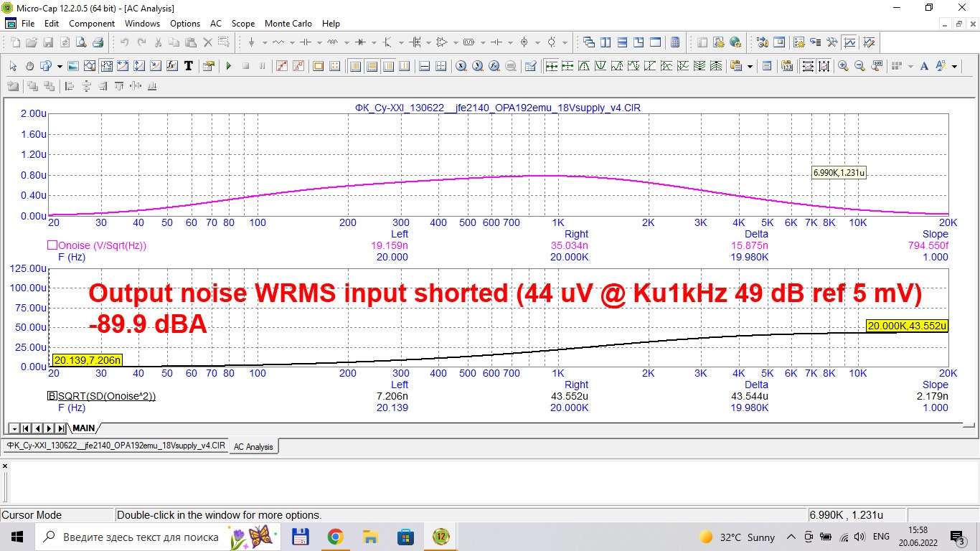Click the Go To Y icon
Screen dimensions: 980x551
pos(477,66)
